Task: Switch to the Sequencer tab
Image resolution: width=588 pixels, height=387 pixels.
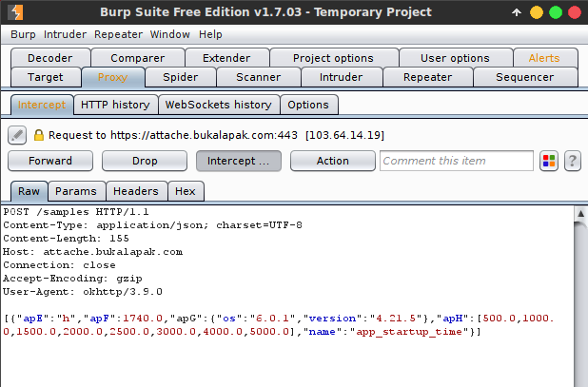Action: click(524, 77)
